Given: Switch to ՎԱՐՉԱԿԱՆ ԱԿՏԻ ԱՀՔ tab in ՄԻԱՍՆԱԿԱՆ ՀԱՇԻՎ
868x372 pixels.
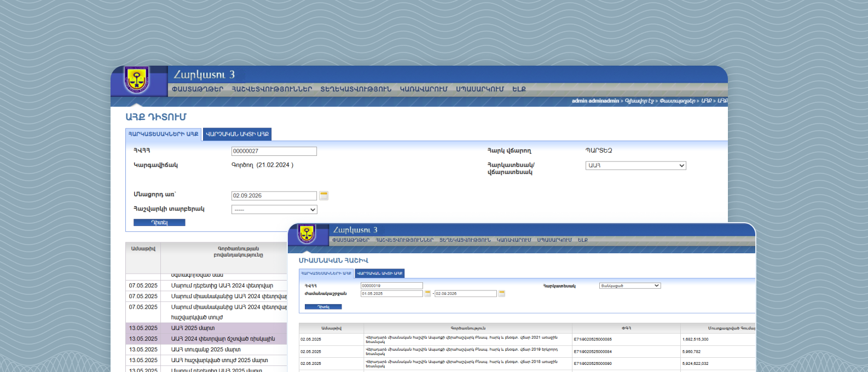Looking at the screenshot, I should click(380, 274).
